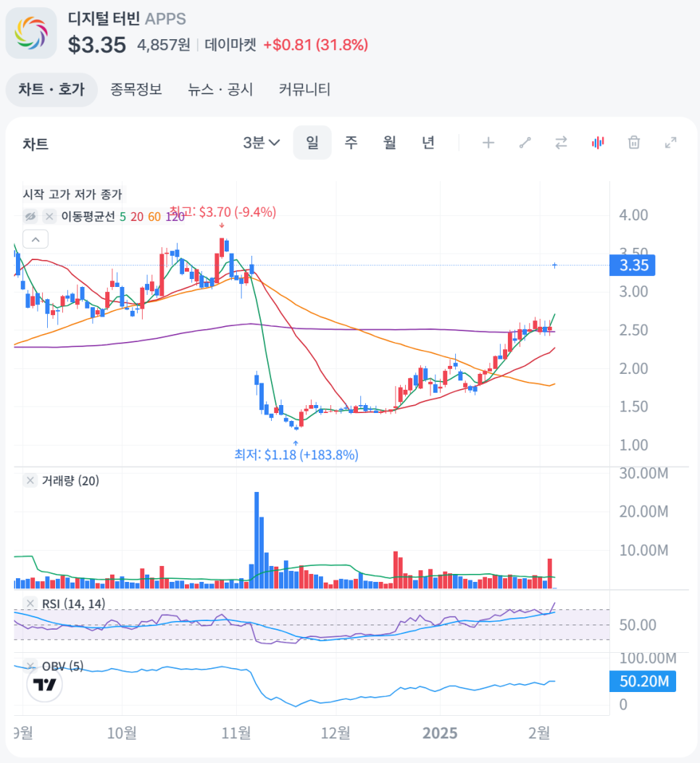Click the 데이마켓 market label
700x763 pixels.
(230, 45)
